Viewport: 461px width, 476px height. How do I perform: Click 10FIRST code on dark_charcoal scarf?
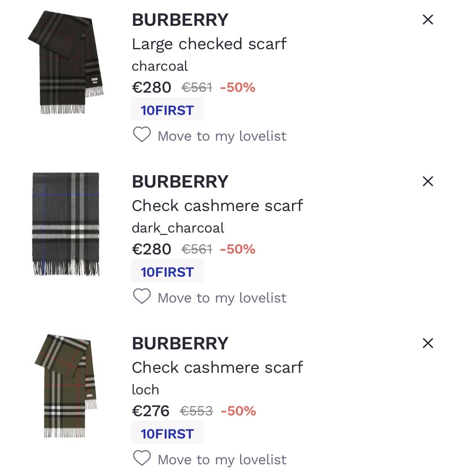pyautogui.click(x=167, y=272)
